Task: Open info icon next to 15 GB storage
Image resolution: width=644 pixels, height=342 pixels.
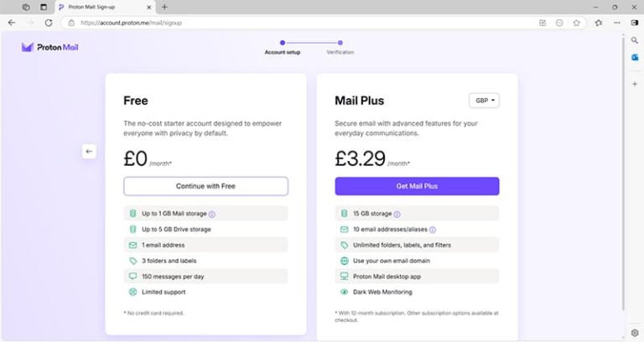Action: tap(397, 214)
